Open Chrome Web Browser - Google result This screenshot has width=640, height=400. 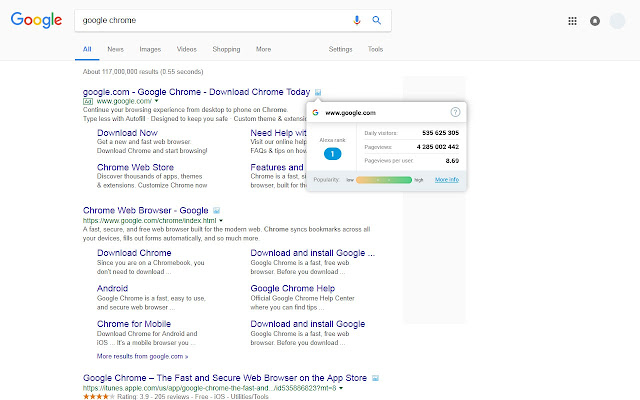tap(146, 211)
